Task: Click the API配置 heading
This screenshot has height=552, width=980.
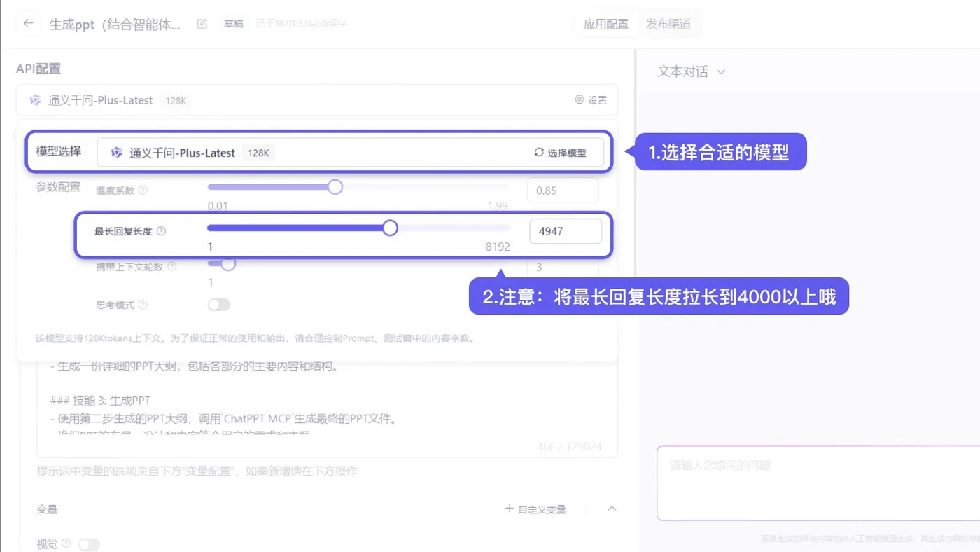Action: point(38,69)
